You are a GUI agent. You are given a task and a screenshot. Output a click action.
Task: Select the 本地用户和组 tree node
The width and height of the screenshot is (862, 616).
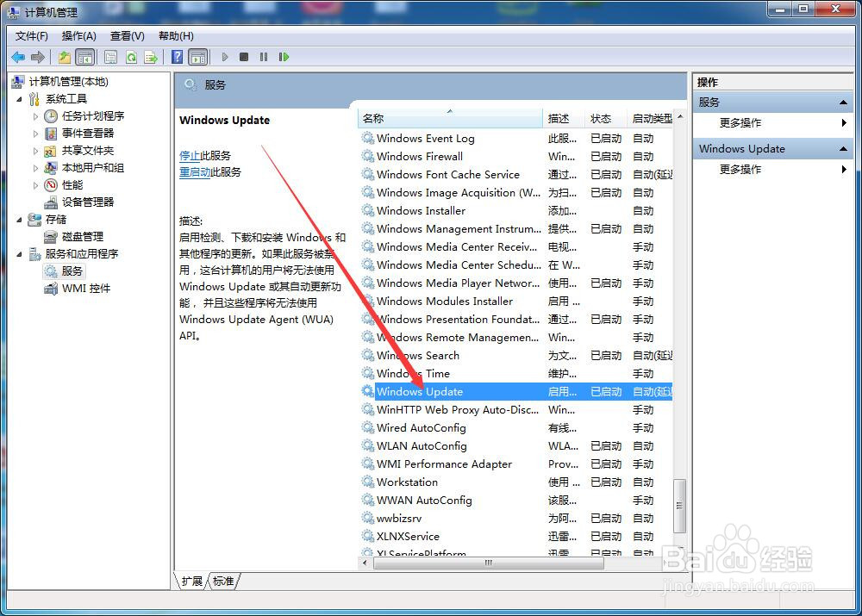(93, 168)
